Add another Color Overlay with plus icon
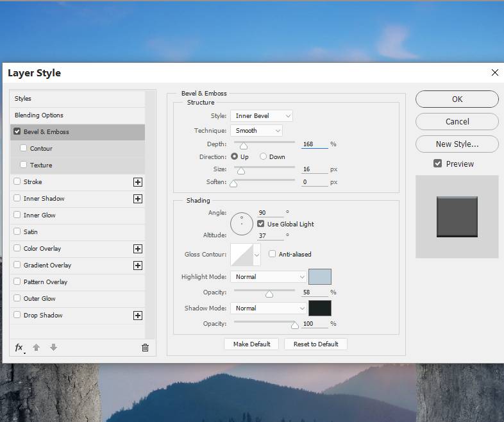The height and width of the screenshot is (422, 504). (138, 249)
